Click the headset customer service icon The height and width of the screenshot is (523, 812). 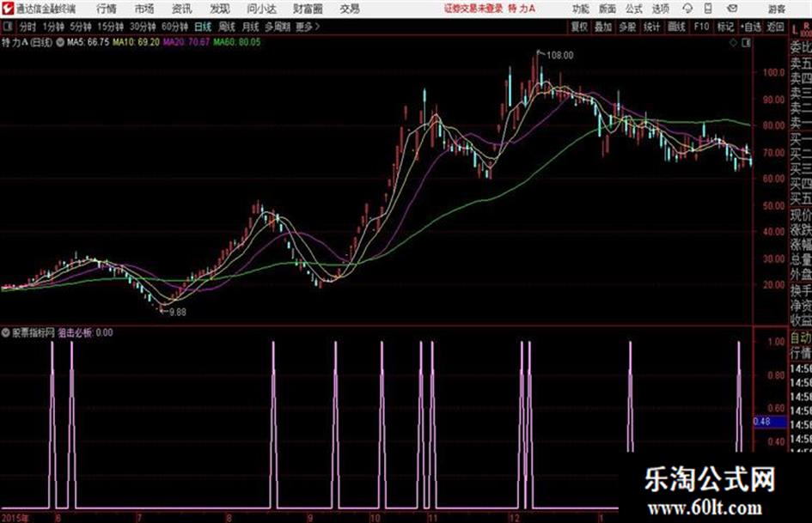coord(687,9)
